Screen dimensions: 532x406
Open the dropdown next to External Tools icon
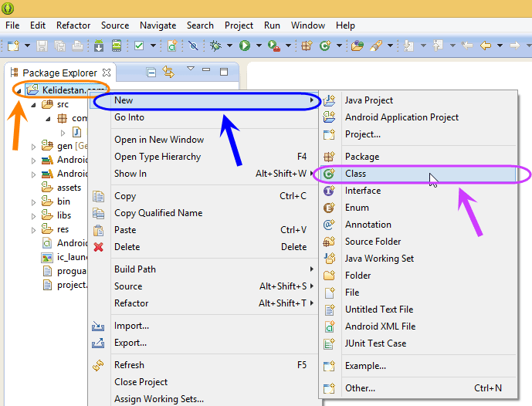click(x=289, y=46)
